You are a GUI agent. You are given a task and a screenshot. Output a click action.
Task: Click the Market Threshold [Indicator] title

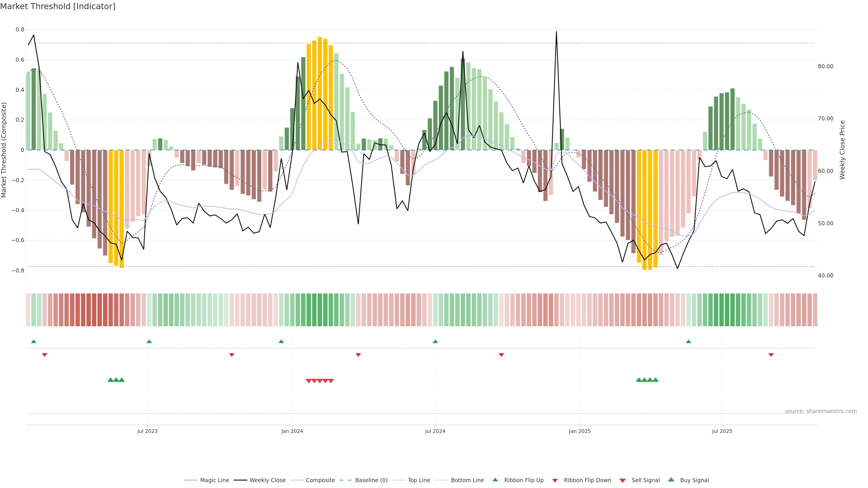(x=58, y=6)
